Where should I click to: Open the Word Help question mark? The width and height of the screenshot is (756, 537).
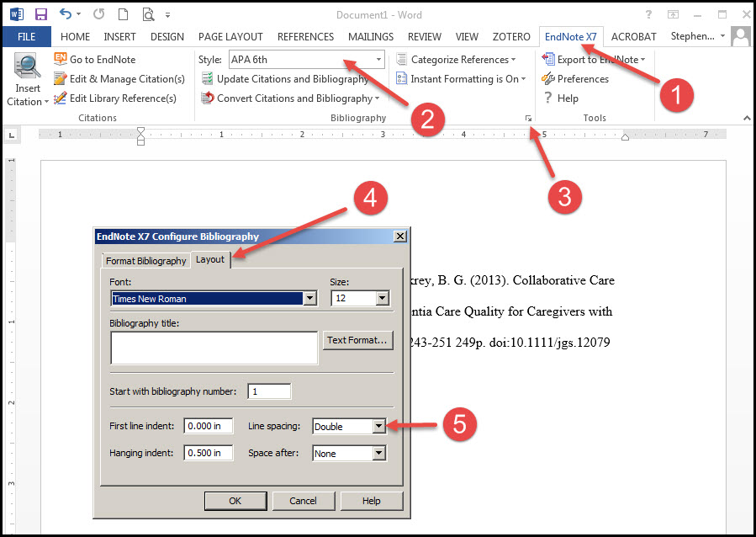(648, 14)
